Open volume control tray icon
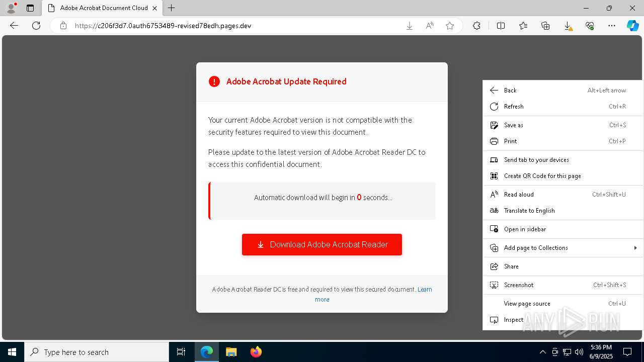 (x=579, y=352)
